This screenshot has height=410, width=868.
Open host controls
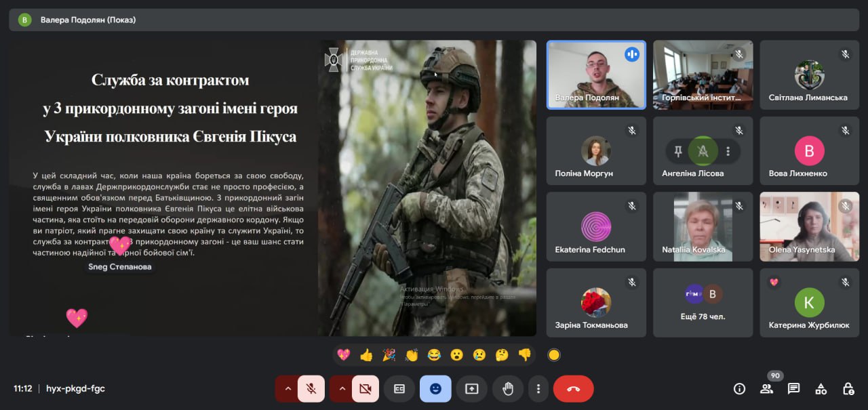point(848,388)
